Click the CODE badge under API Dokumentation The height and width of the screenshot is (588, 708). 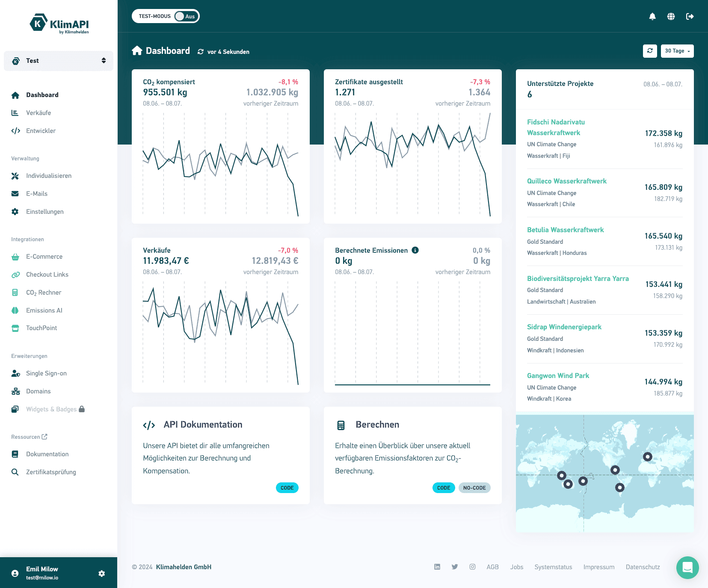287,488
